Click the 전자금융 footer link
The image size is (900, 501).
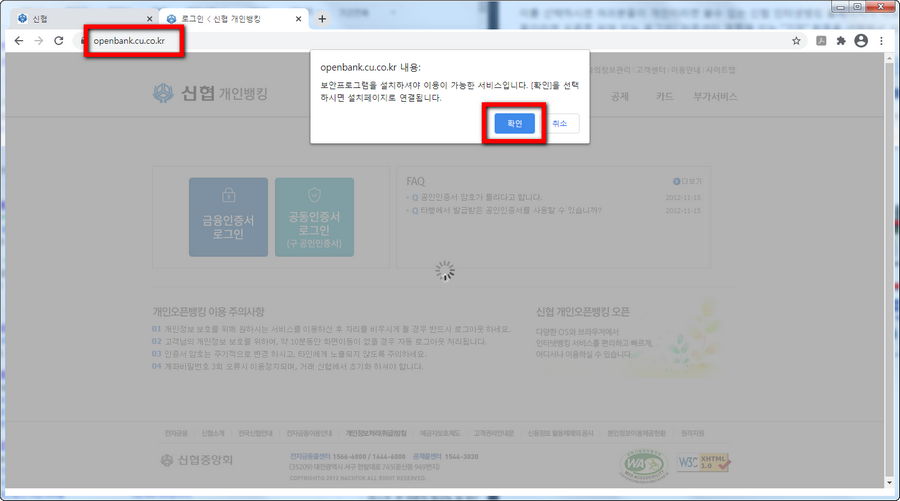pos(176,433)
